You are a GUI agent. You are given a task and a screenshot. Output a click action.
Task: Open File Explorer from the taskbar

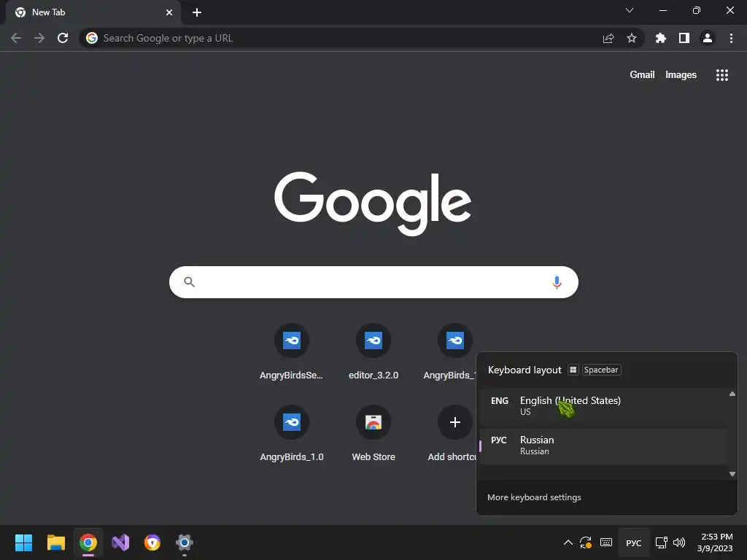[x=55, y=542]
